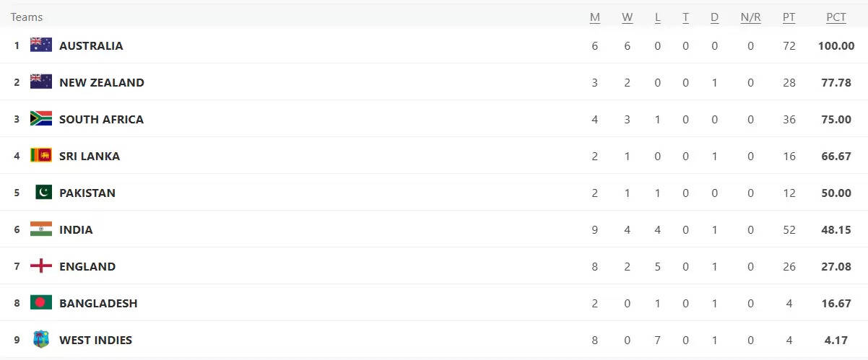The height and width of the screenshot is (360, 868).
Task: Click India's 48.15 percentage value
Action: [x=836, y=229]
